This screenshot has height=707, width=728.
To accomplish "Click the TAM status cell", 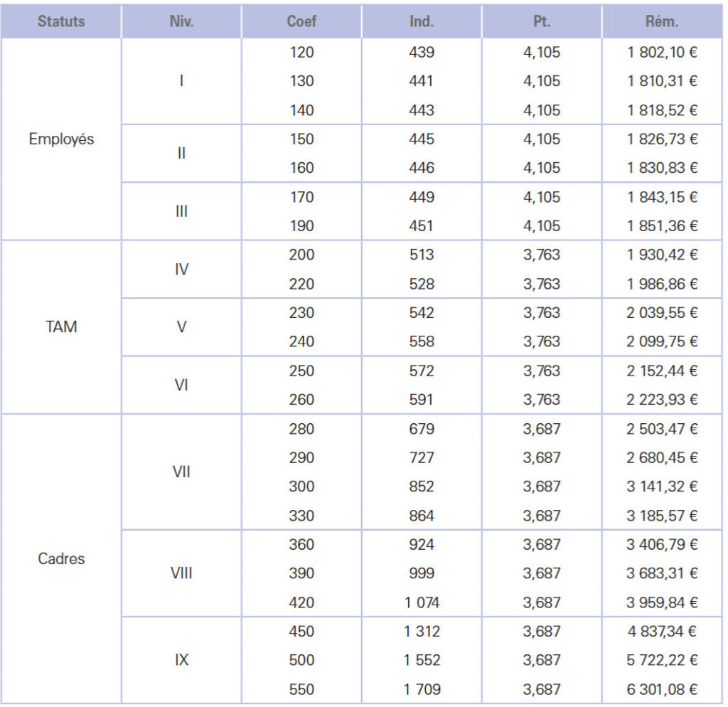I will (x=61, y=328).
